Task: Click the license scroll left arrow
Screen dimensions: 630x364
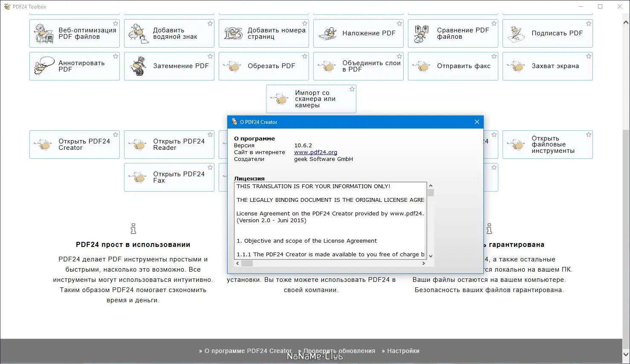Action: (237, 263)
